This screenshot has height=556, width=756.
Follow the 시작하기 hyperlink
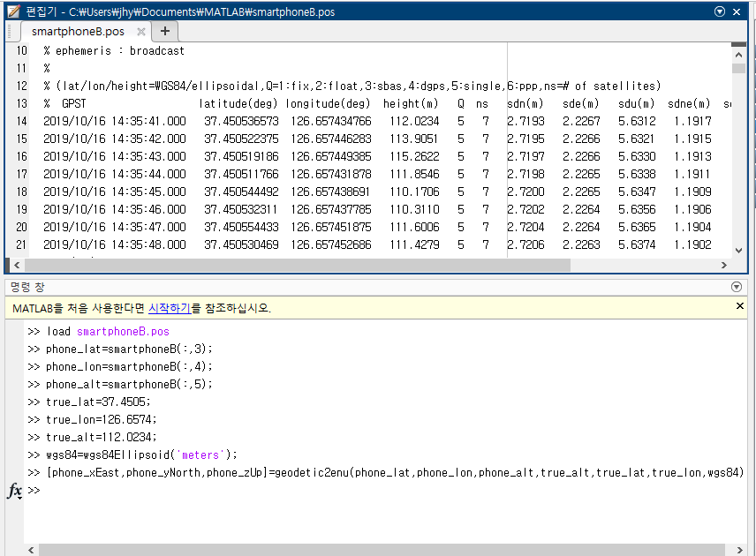tap(168, 309)
